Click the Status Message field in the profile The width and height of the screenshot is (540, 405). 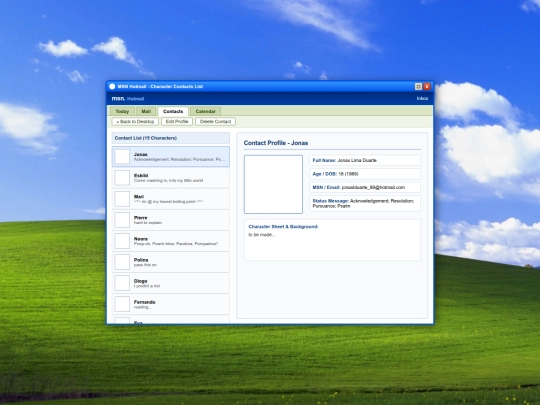pos(365,204)
